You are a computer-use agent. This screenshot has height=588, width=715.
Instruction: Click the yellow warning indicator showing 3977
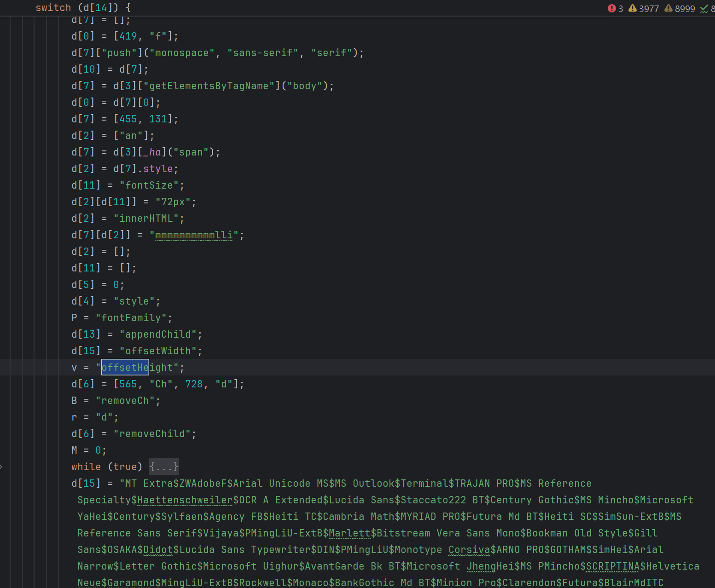(644, 8)
